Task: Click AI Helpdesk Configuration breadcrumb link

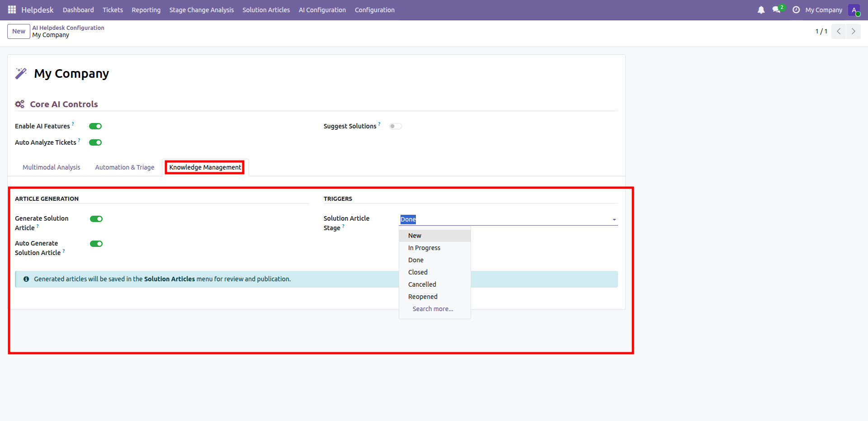Action: 68,28
